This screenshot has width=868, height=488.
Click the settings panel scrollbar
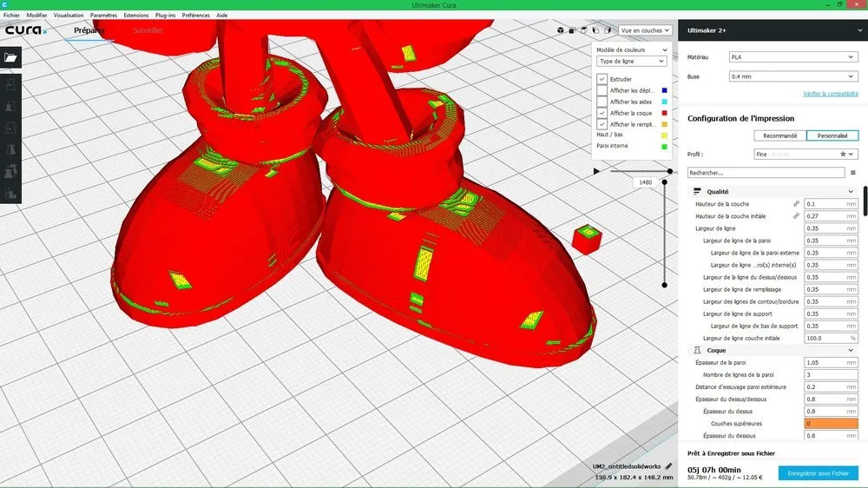(865, 201)
